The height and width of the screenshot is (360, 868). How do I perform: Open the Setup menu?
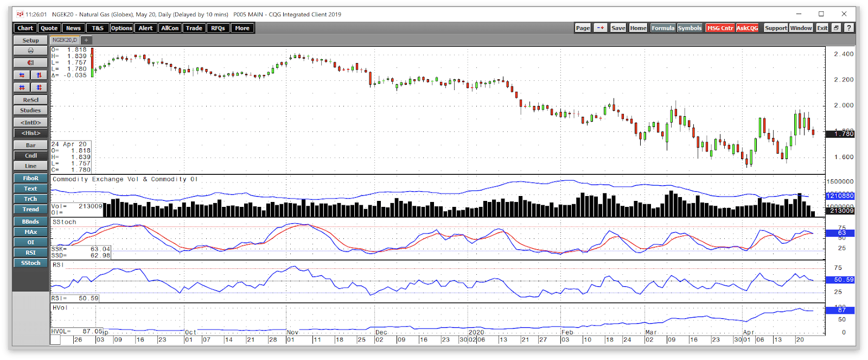[30, 40]
